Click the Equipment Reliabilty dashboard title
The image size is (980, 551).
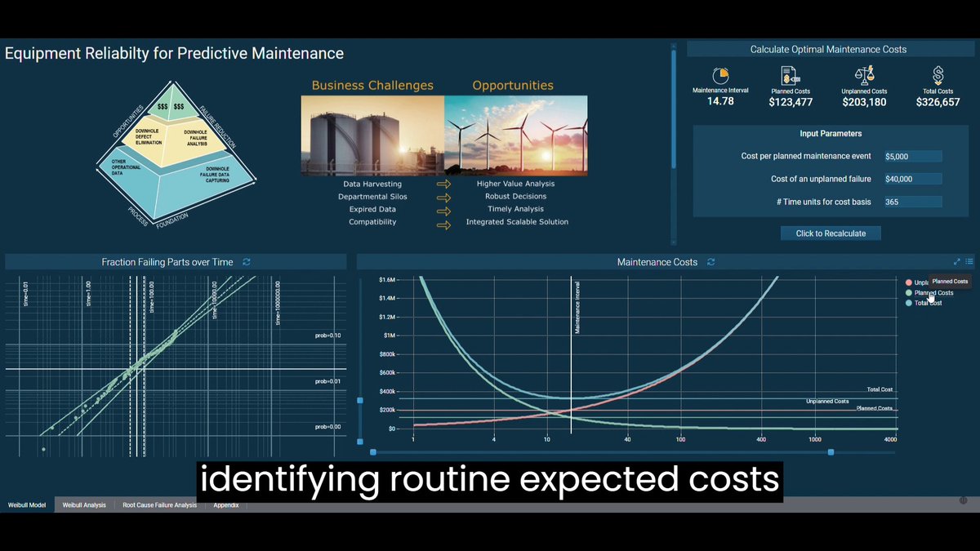(174, 54)
